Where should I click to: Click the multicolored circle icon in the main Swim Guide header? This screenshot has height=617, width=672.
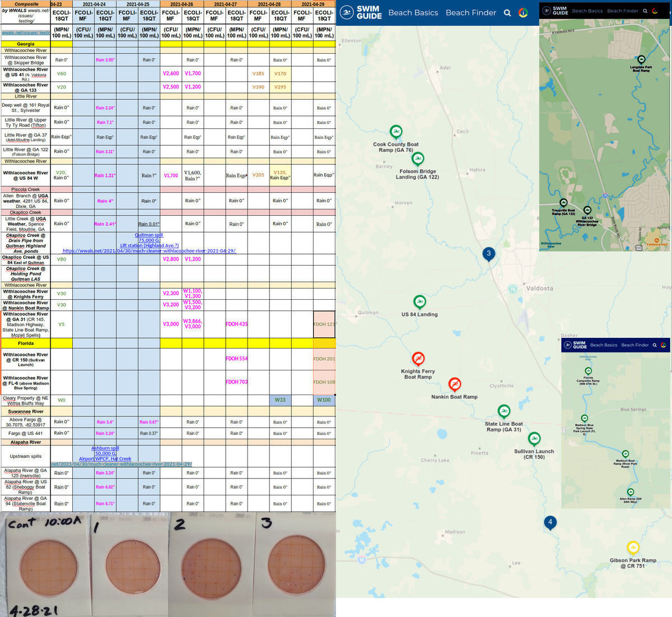click(523, 13)
